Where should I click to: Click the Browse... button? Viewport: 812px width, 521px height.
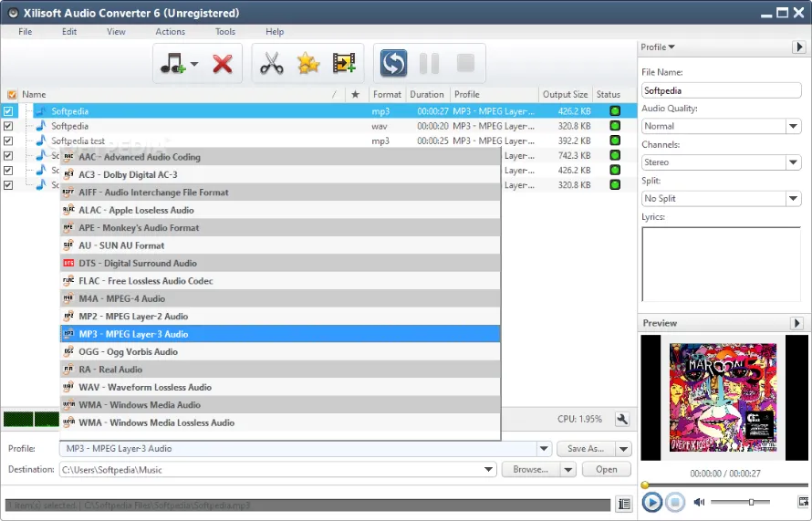[x=529, y=469]
